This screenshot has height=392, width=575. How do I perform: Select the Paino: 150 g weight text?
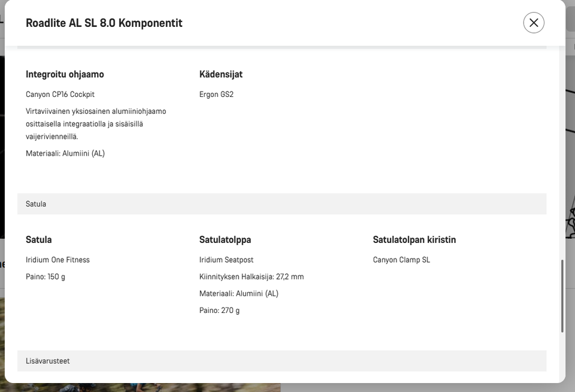46,276
